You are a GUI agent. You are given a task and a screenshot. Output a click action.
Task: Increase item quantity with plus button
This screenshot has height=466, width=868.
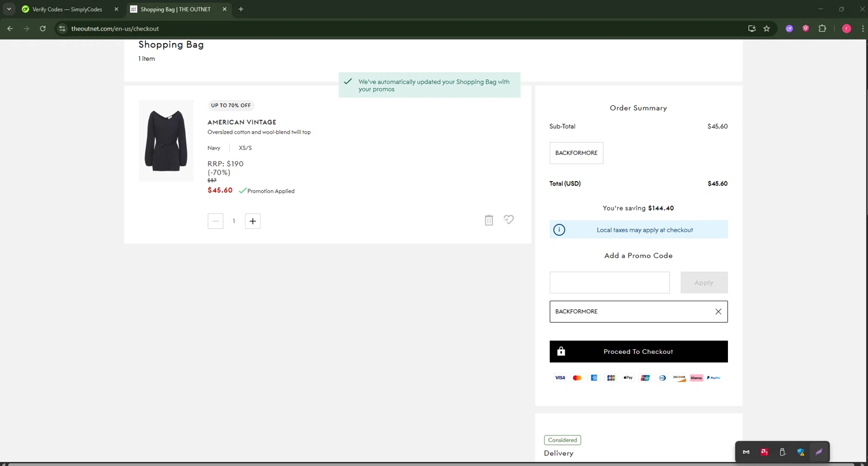pos(253,221)
